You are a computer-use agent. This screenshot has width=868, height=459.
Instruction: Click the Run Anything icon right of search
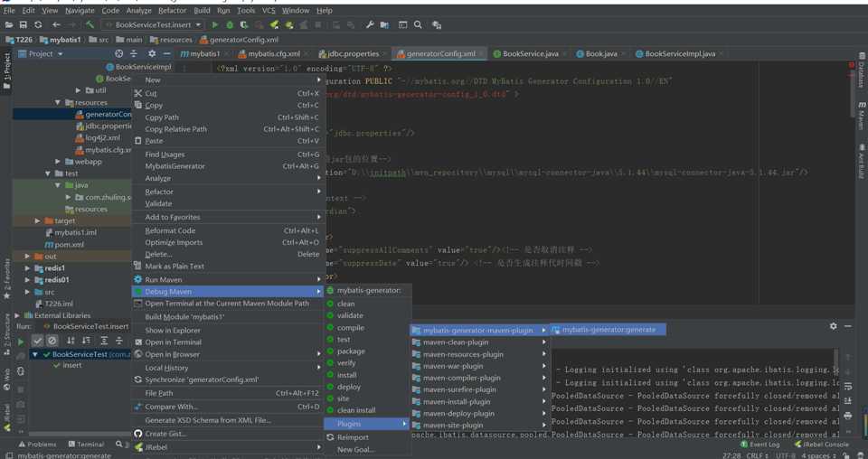point(437,25)
